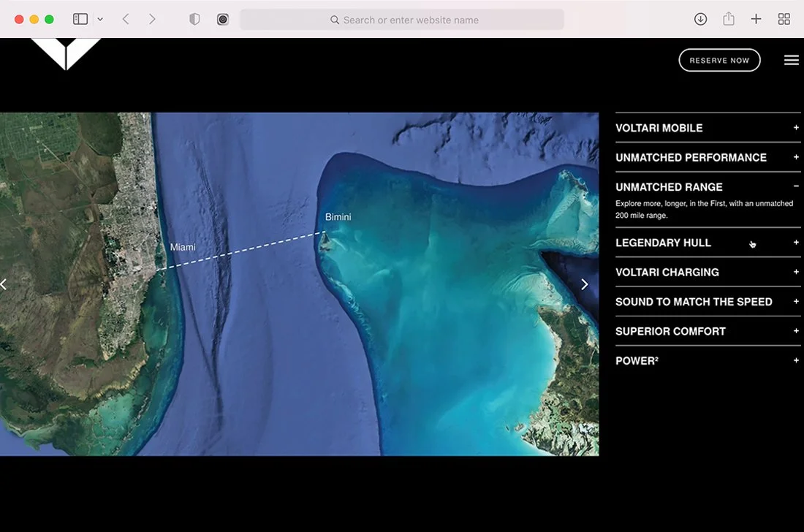The height and width of the screenshot is (532, 804).
Task: Go back with browser back arrow
Action: (x=126, y=20)
